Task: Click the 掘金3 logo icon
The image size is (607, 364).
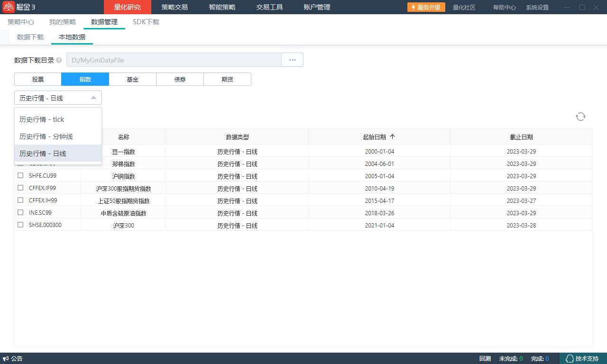Action: pos(9,7)
